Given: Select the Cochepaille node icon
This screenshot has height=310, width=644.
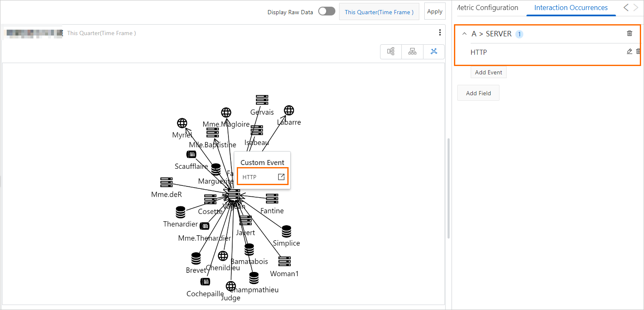Looking at the screenshot, I should coord(205,282).
